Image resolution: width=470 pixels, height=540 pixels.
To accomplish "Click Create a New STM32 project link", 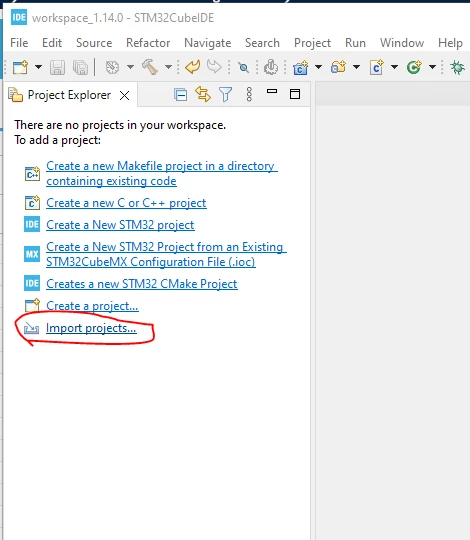I will tap(120, 225).
